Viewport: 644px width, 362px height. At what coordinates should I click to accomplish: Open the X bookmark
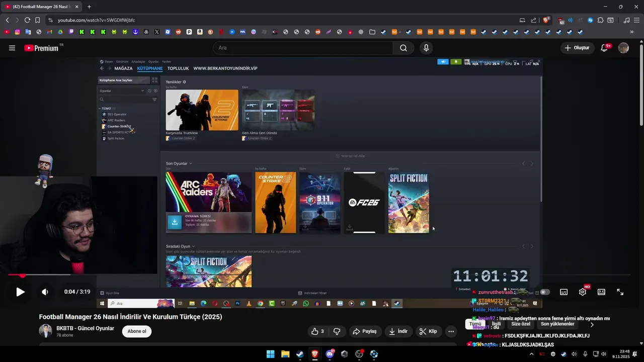(x=157, y=32)
